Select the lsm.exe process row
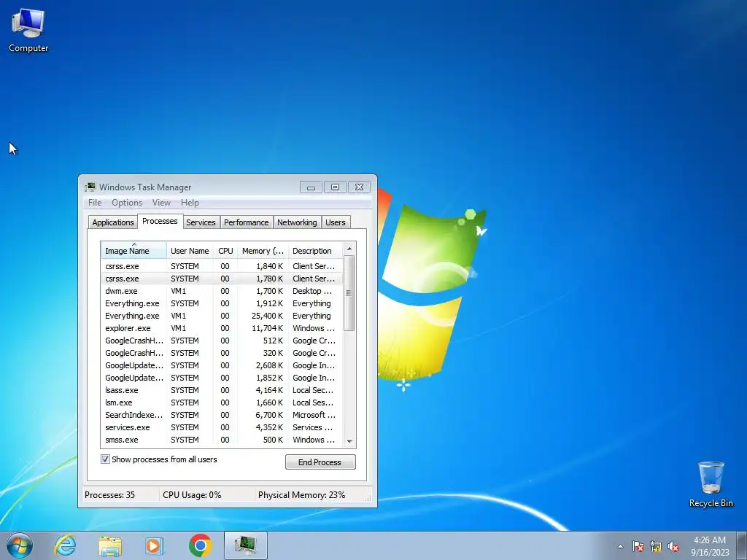The image size is (747, 560). click(222, 402)
